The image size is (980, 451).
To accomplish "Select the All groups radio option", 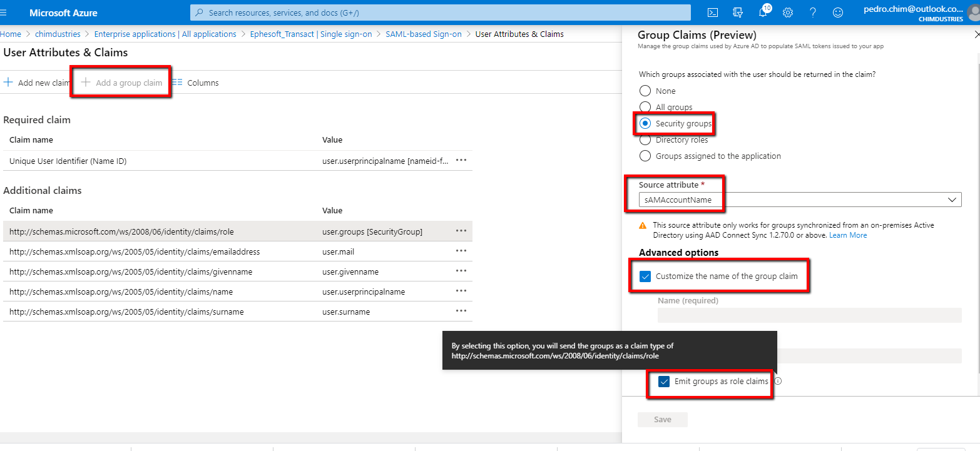I will click(645, 107).
